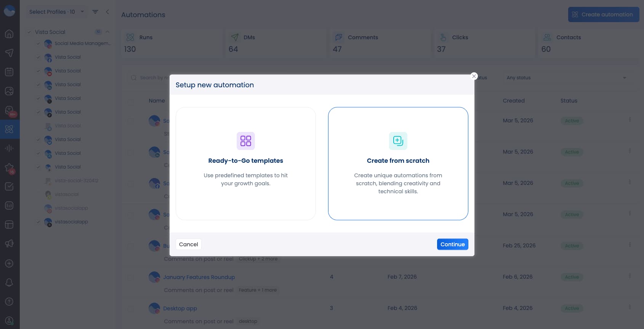The height and width of the screenshot is (329, 644).
Task: Open the Media library icon in sidebar
Action: 9,91
